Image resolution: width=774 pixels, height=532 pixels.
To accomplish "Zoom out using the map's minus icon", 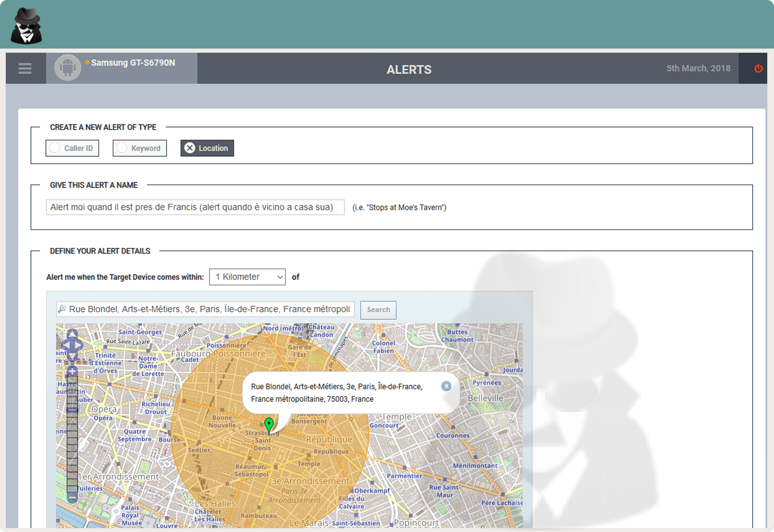I will 73,497.
